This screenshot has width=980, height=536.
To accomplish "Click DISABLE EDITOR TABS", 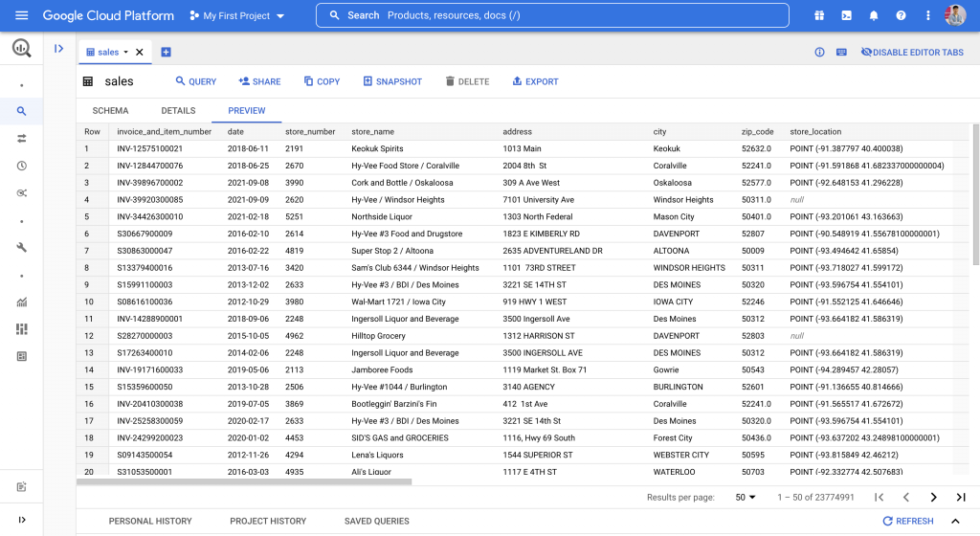I will pyautogui.click(x=912, y=53).
